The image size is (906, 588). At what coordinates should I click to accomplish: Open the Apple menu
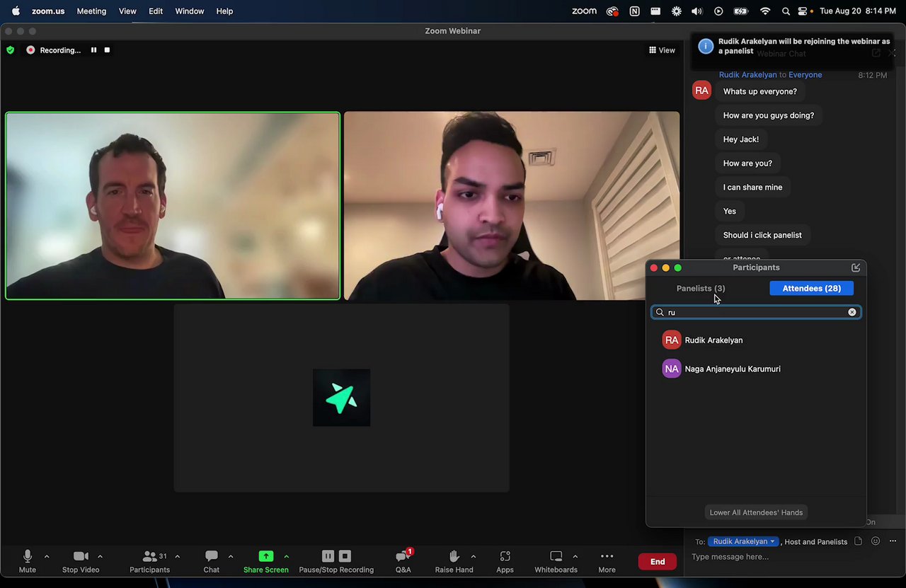point(16,11)
